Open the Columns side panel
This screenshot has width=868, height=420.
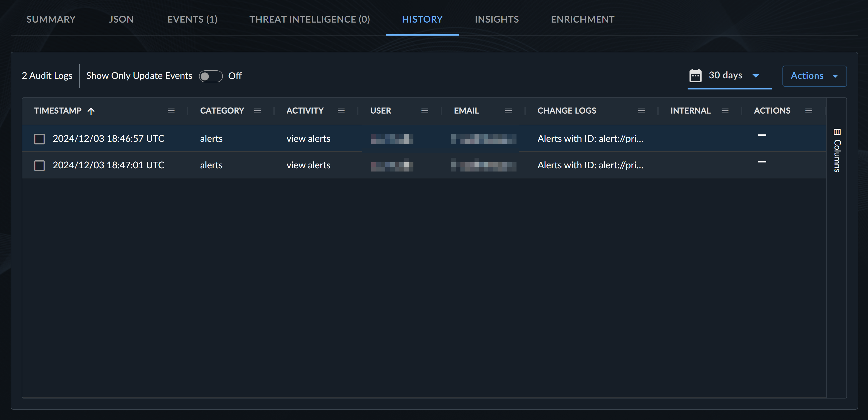[x=837, y=150]
